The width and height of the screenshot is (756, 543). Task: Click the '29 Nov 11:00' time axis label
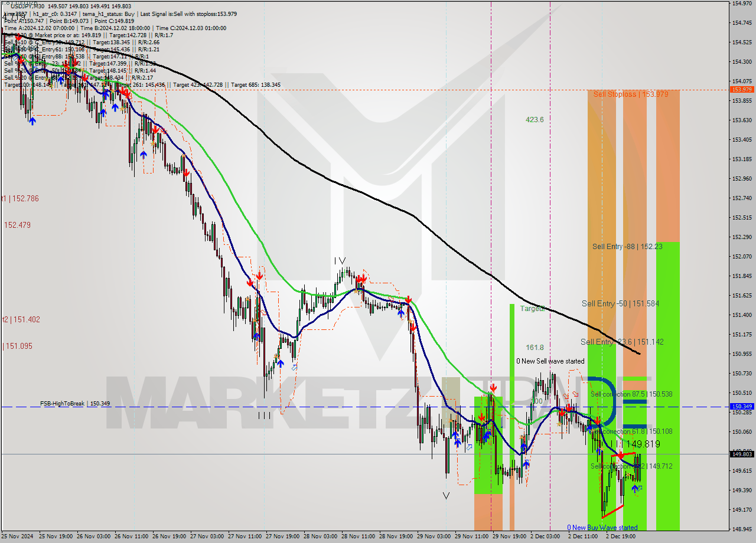click(x=472, y=537)
